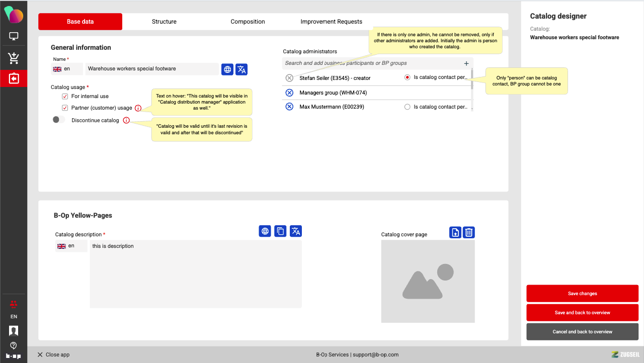The height and width of the screenshot is (363, 644).
Task: Switch to the Structure tab
Action: pos(164,22)
